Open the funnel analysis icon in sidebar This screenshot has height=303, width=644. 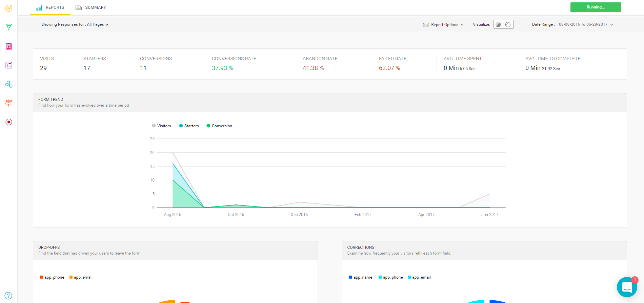[x=9, y=27]
